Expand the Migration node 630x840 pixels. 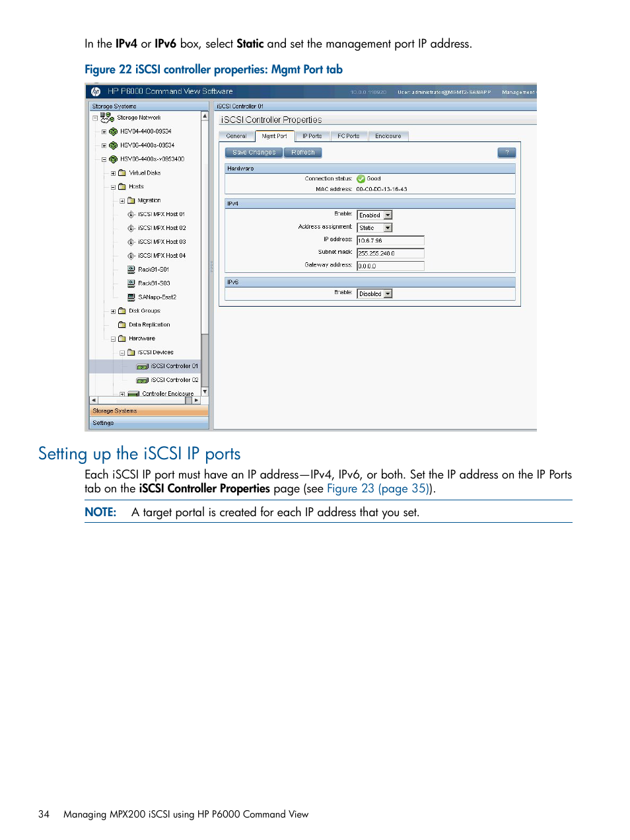point(122,201)
